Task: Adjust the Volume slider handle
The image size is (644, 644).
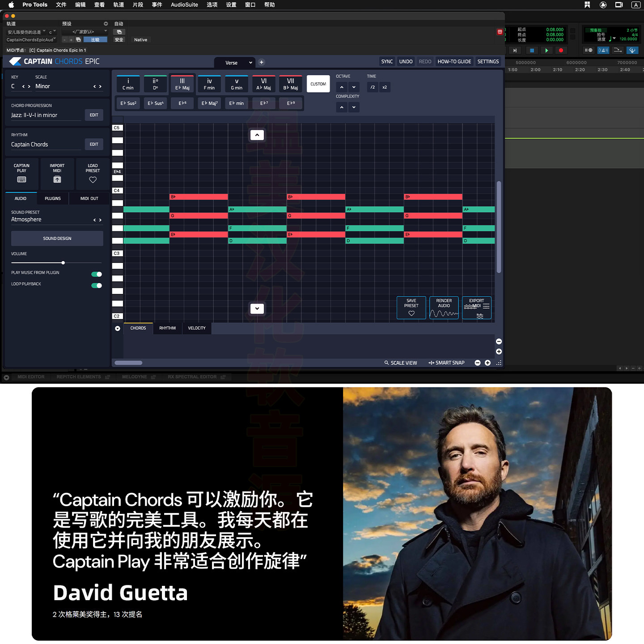Action: point(63,263)
